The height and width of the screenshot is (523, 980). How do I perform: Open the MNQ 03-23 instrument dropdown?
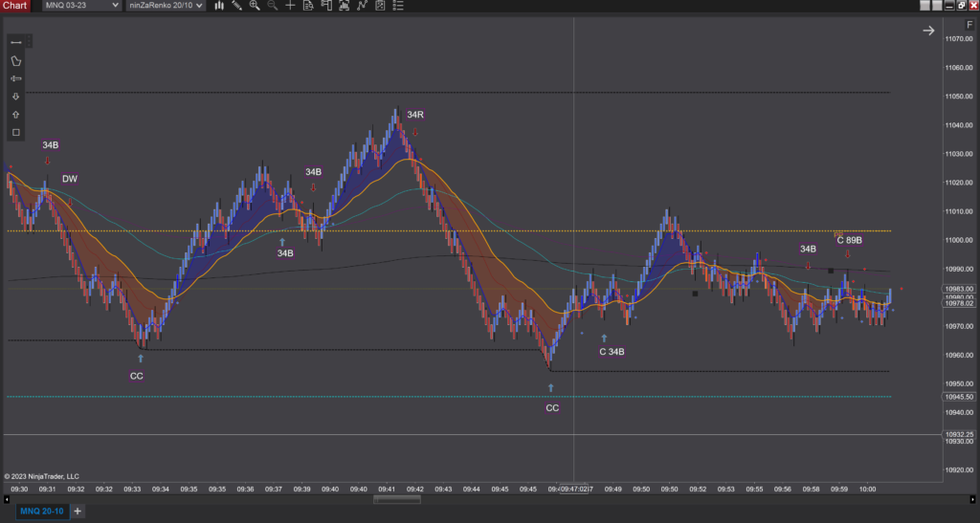coord(81,6)
